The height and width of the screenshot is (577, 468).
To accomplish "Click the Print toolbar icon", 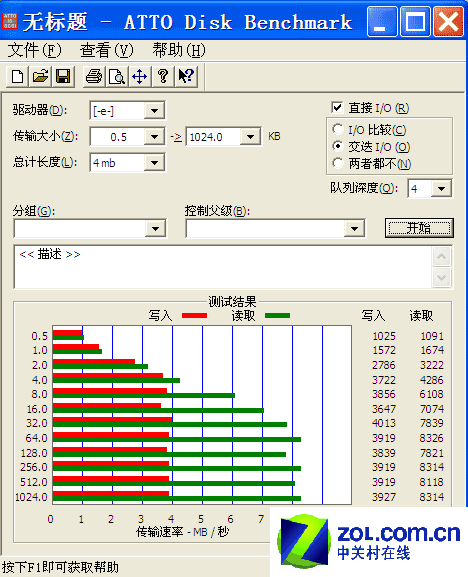I will (94, 77).
